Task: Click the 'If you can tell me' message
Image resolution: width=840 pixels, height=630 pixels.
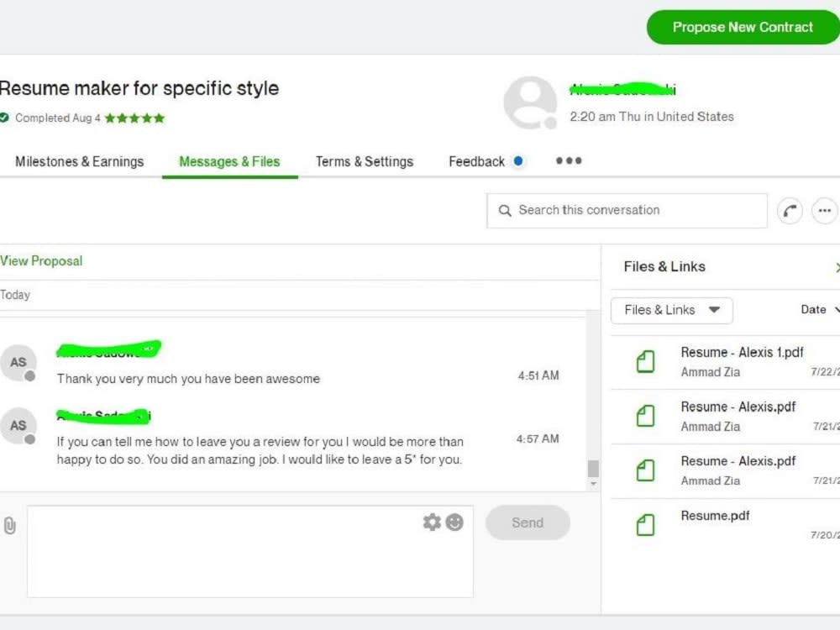Action: pos(260,450)
